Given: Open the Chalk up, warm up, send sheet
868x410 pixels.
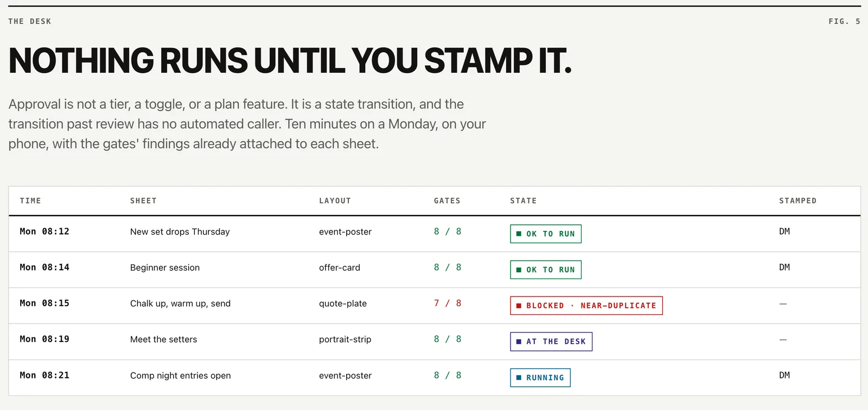Looking at the screenshot, I should tap(180, 304).
